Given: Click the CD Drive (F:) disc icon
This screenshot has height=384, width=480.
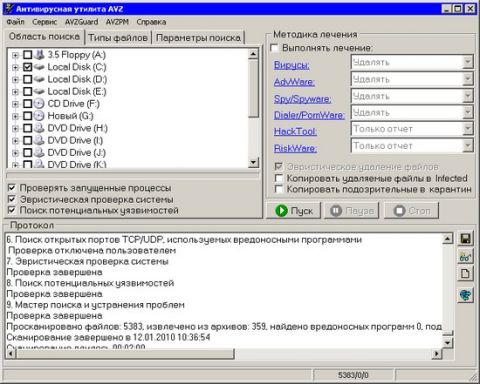Looking at the screenshot, I should pyautogui.click(x=39, y=104).
